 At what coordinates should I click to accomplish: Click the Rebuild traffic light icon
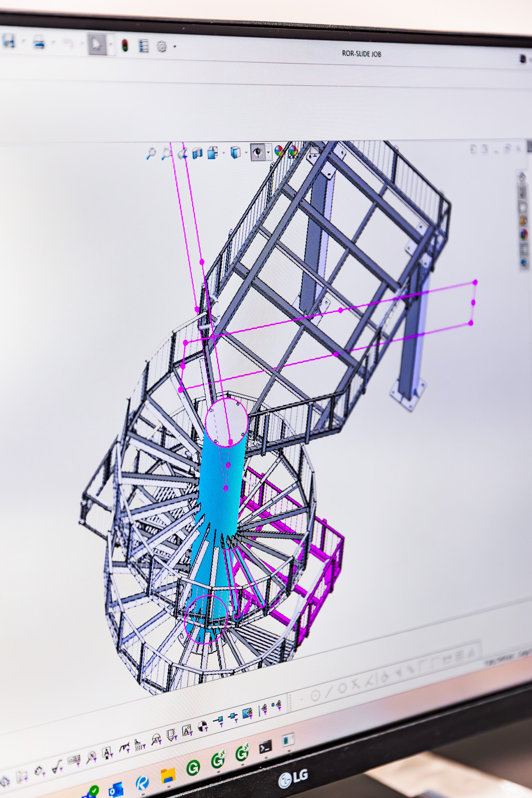[125, 45]
